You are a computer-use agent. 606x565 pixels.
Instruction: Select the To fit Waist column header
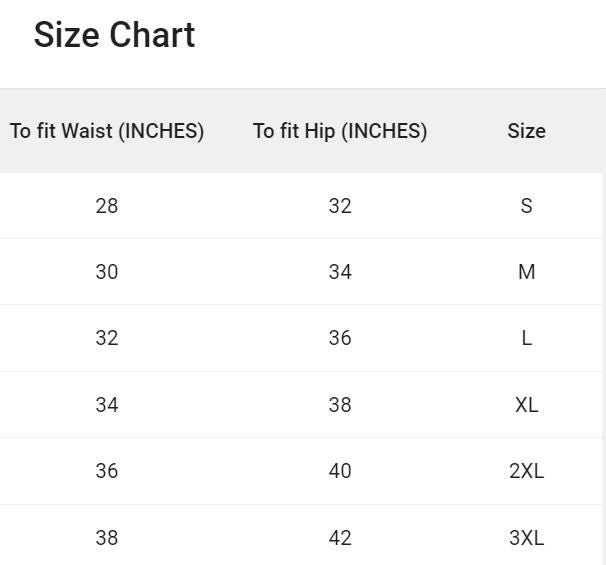click(x=107, y=131)
